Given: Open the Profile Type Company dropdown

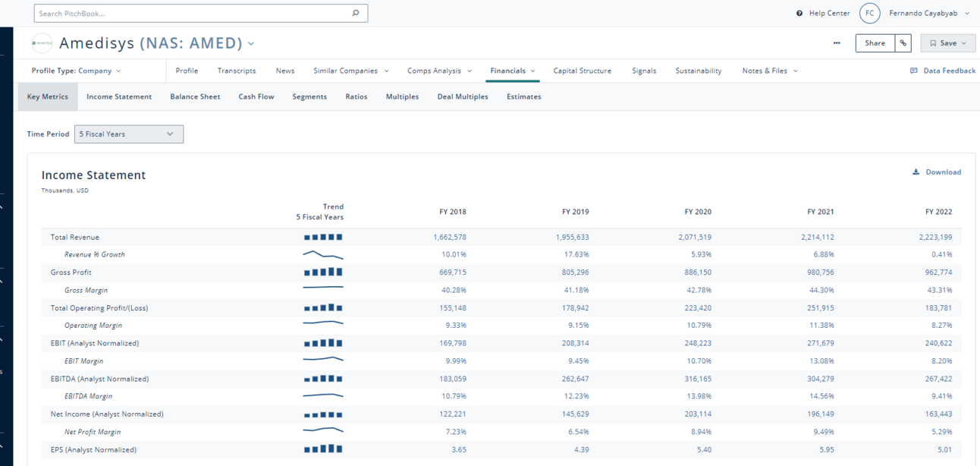Looking at the screenshot, I should [x=76, y=71].
